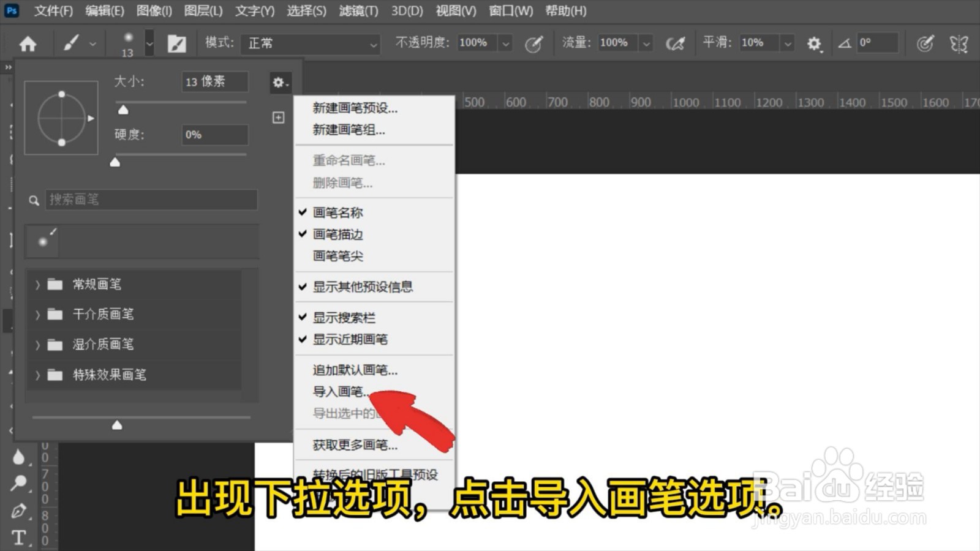Image resolution: width=980 pixels, height=551 pixels.
Task: Toggle the brush settings panel icon
Action: 176,43
